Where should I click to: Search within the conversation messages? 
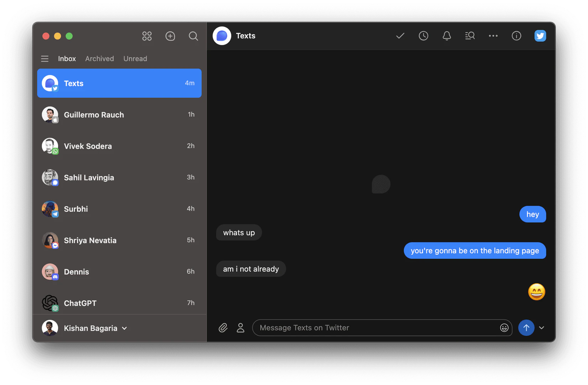[x=470, y=36]
